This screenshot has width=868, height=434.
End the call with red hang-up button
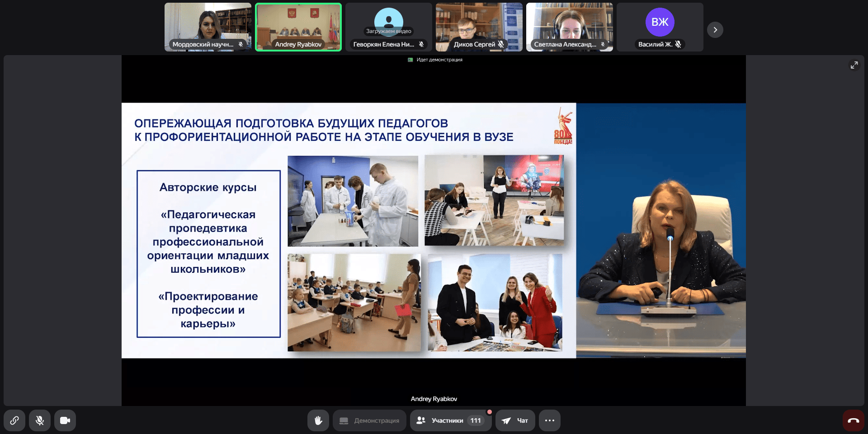pyautogui.click(x=853, y=420)
